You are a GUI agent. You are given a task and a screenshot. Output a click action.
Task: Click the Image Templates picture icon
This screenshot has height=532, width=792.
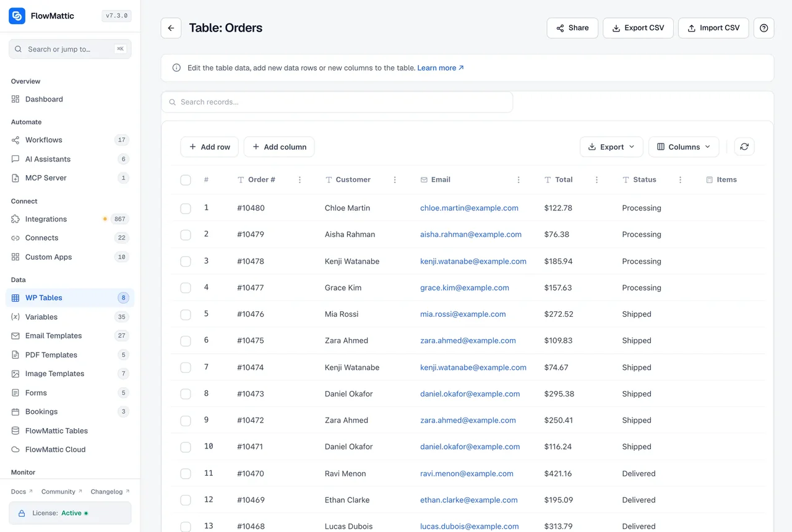pos(15,374)
